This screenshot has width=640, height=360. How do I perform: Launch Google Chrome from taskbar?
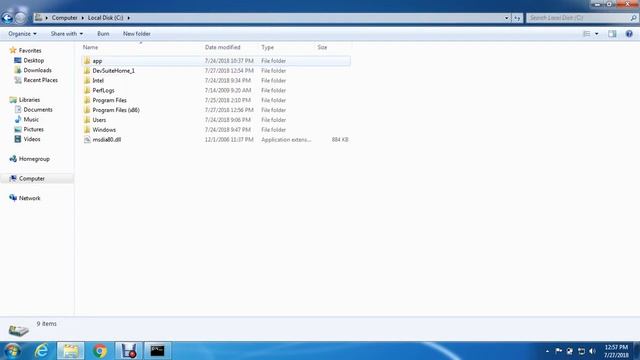pos(100,351)
